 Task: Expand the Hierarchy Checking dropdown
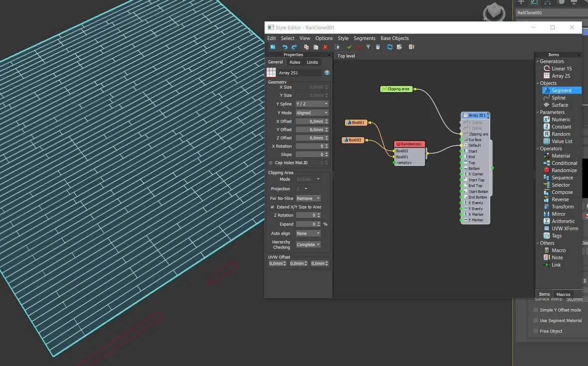click(x=308, y=244)
